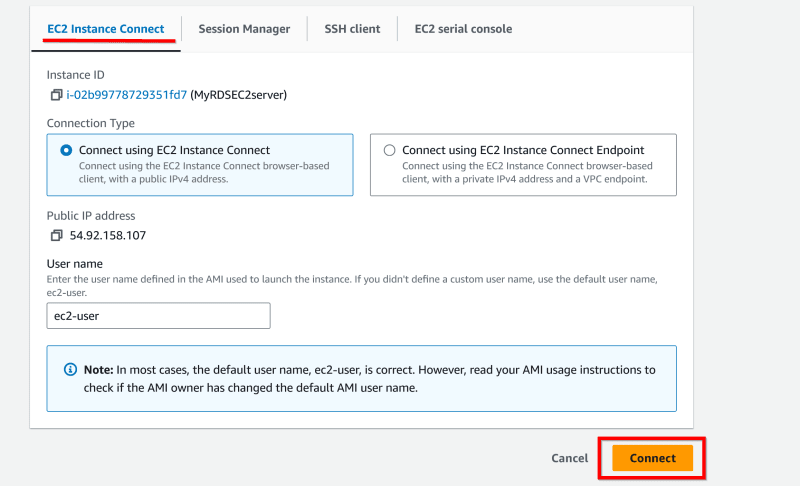Click the User name heading label
This screenshot has height=486, width=800.
74,264
